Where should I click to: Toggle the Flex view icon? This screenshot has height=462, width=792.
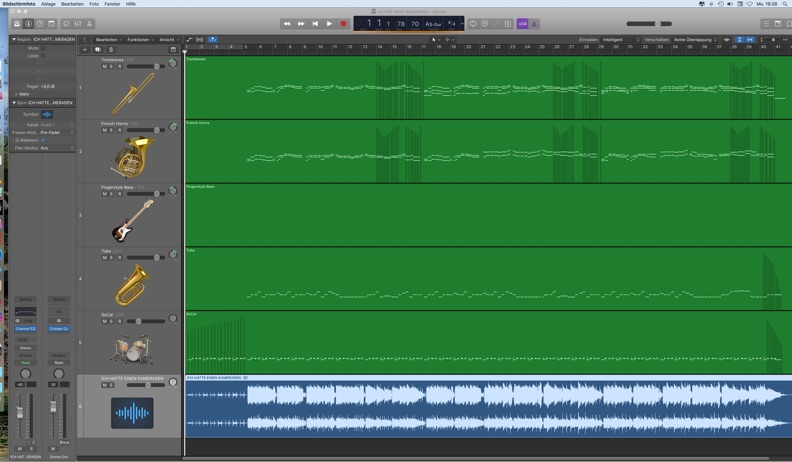click(200, 39)
